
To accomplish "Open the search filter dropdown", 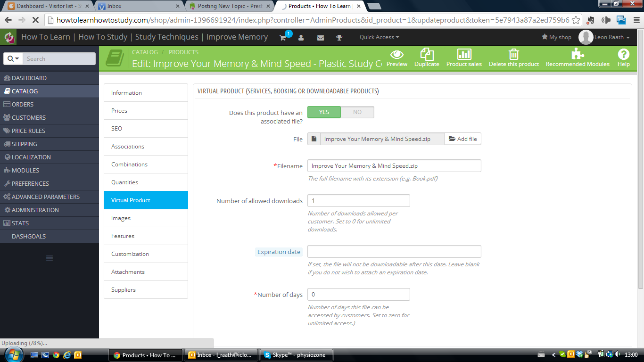I will click(x=13, y=58).
